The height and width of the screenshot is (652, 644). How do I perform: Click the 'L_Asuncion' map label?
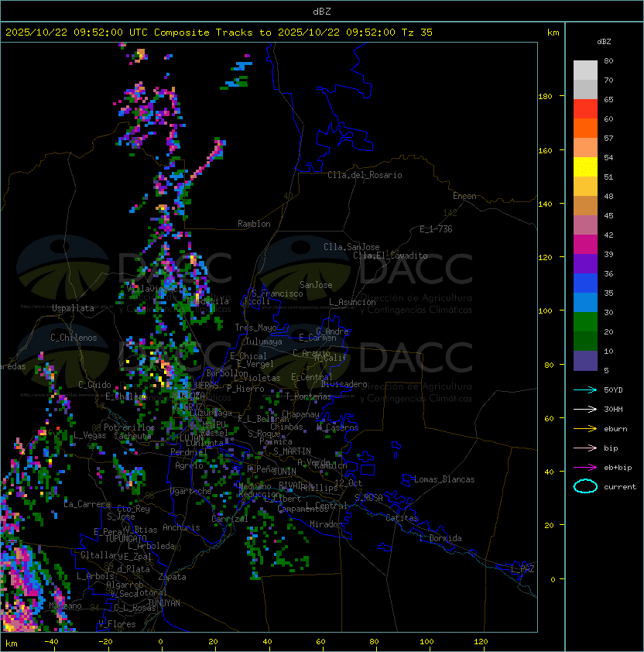pos(352,302)
